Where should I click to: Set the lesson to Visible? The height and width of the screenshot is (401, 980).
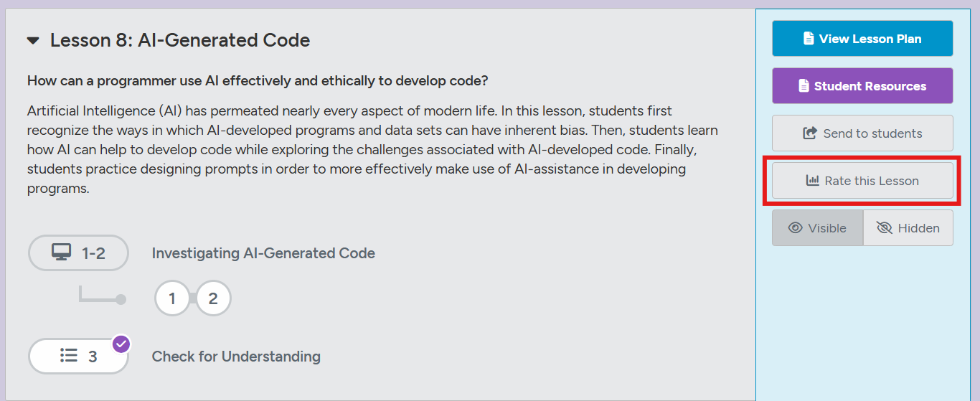(x=817, y=228)
